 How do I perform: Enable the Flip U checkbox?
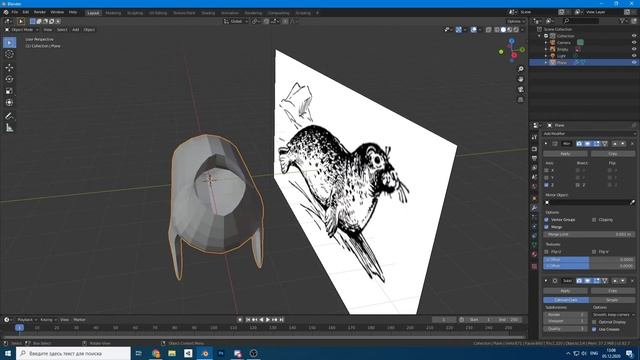[x=547, y=252]
